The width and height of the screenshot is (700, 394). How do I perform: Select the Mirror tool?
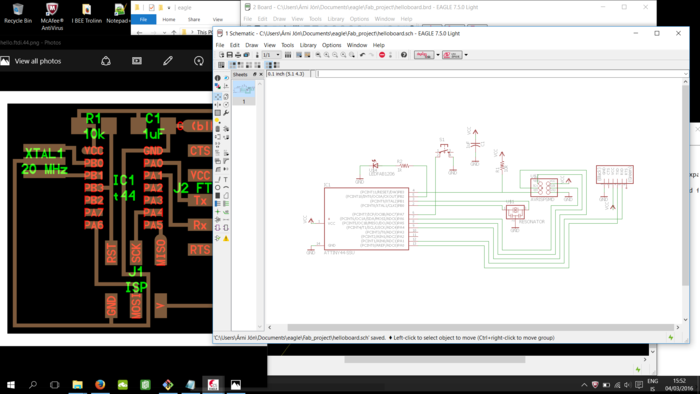click(x=217, y=104)
